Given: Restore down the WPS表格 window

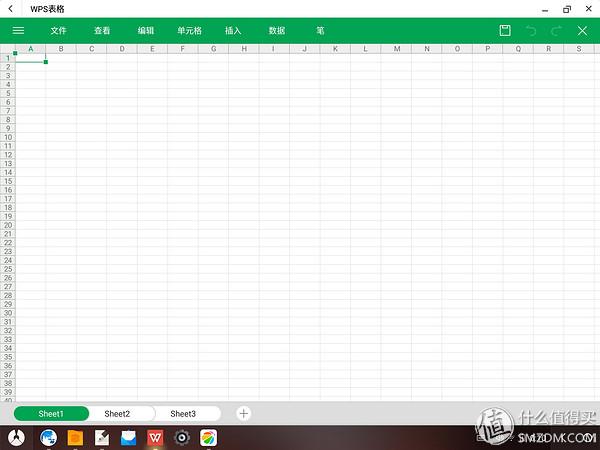Looking at the screenshot, I should click(x=567, y=9).
